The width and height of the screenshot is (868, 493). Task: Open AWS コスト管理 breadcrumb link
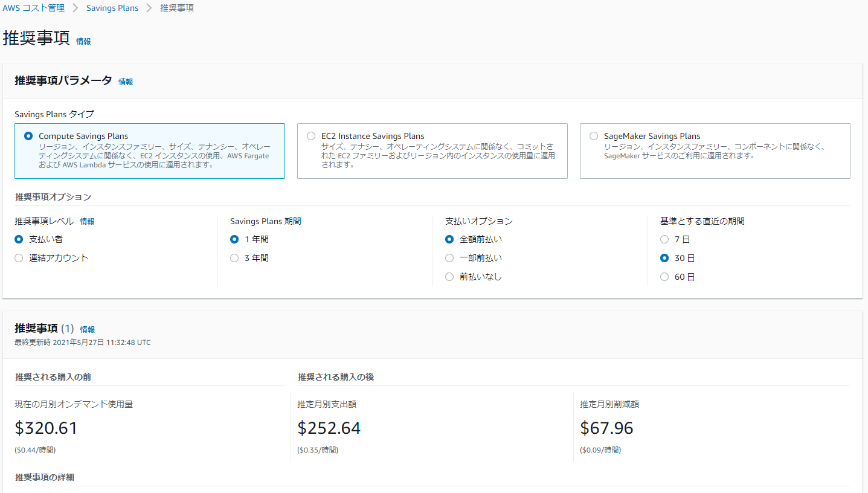click(33, 8)
